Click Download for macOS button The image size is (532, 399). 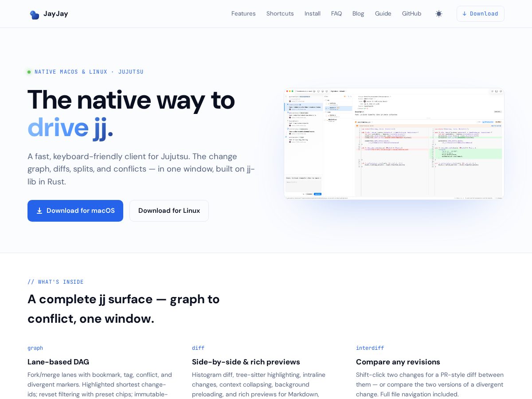tap(75, 211)
